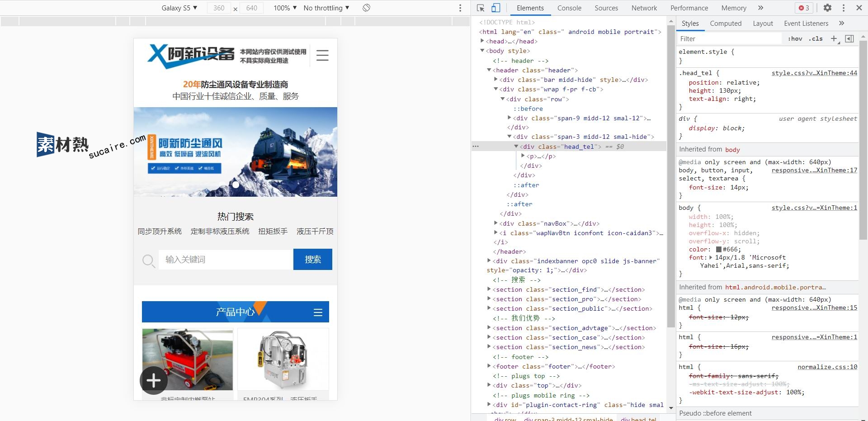Open the 产品中心 list menu icon
Image resolution: width=868 pixels, height=421 pixels.
click(x=318, y=312)
